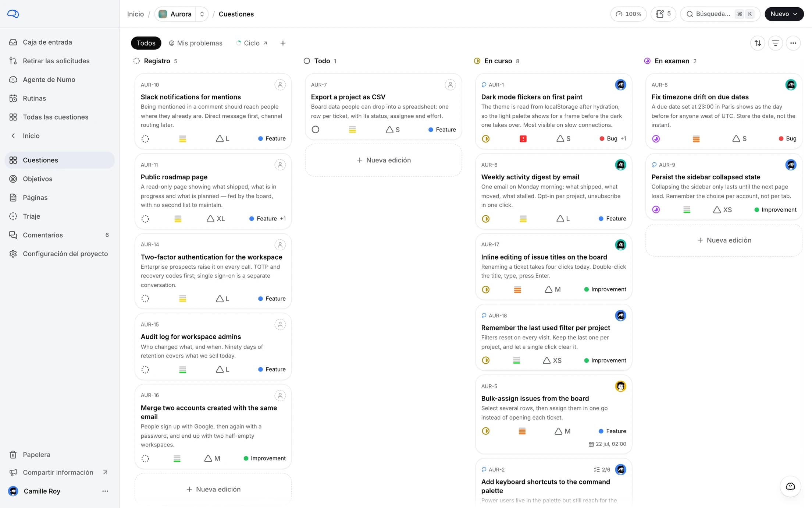Open the Slack notifications for mentions issue

[x=191, y=97]
